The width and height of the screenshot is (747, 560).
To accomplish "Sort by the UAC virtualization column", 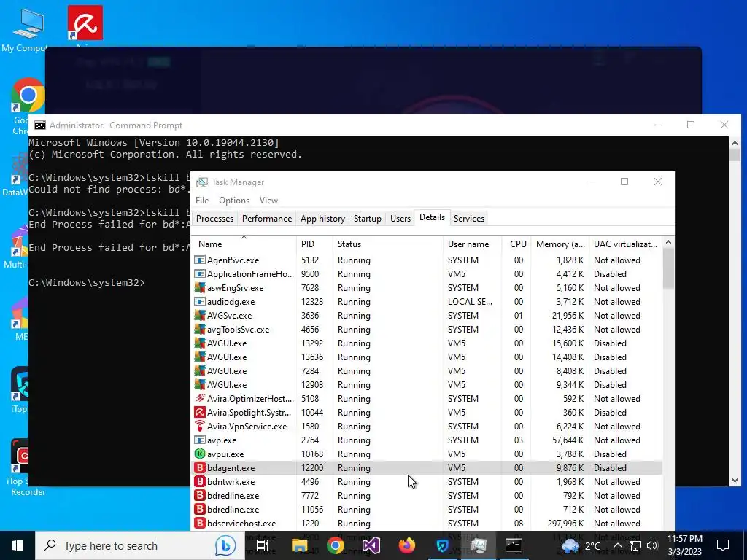I will 625,244.
